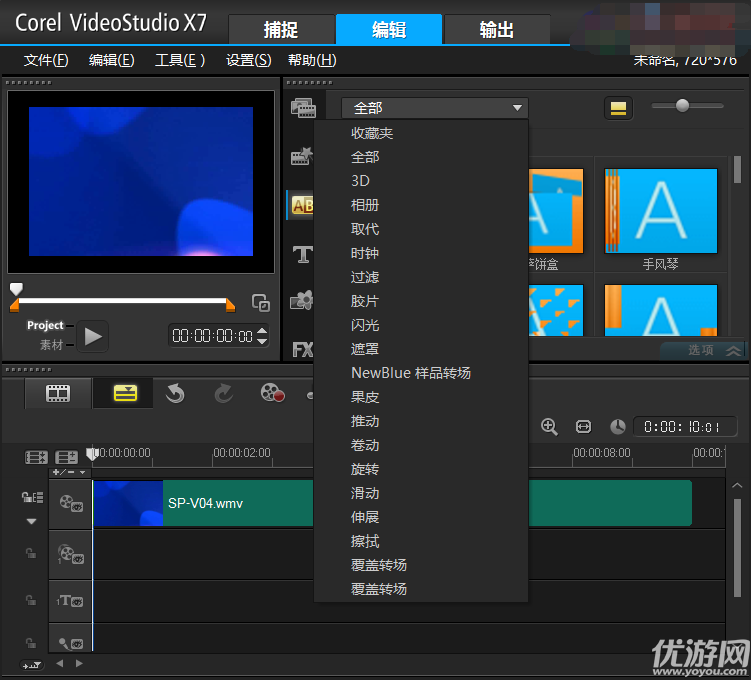This screenshot has height=680, width=751.
Task: Toggle overlay track visibility
Action: click(71, 555)
